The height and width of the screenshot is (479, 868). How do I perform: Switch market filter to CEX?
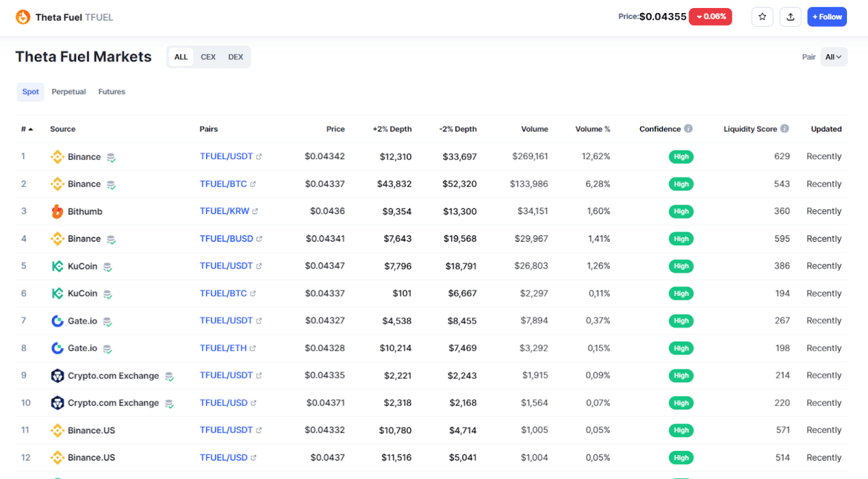click(x=208, y=56)
